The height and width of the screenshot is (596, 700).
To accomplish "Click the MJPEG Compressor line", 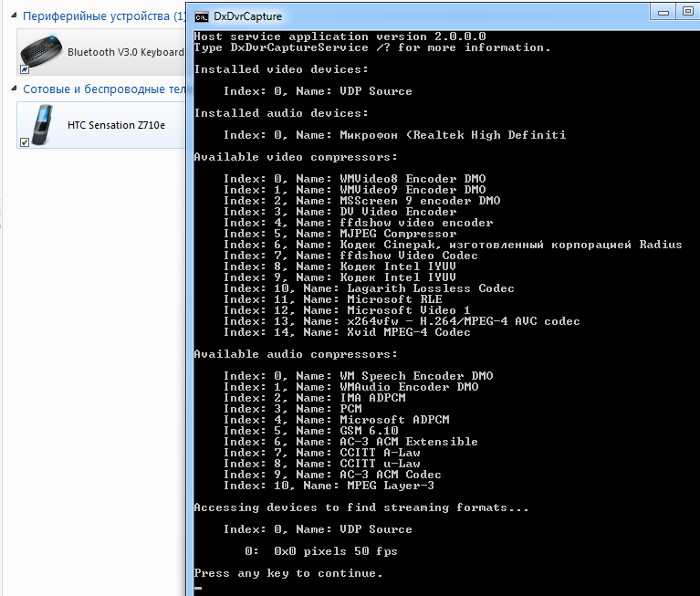I will coord(340,233).
